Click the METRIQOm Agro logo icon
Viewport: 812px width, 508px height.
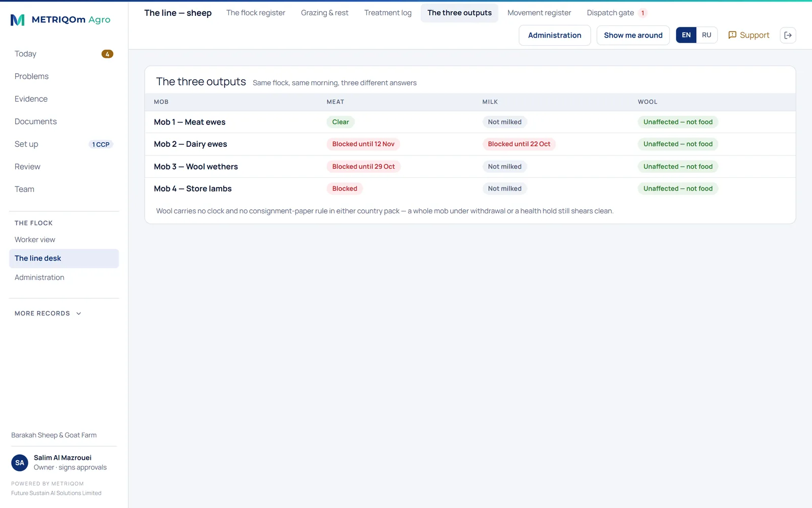(18, 20)
